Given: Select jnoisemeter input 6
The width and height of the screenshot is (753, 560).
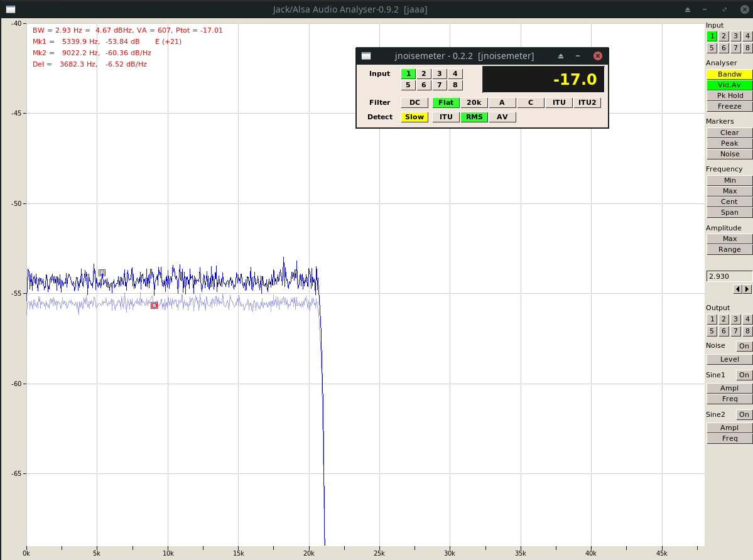Looking at the screenshot, I should (x=423, y=85).
